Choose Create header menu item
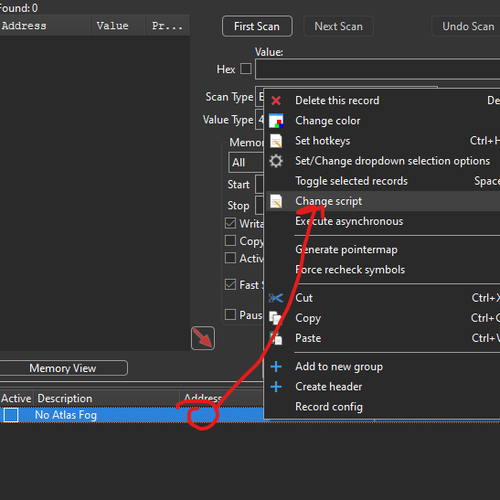This screenshot has height=500, width=500. click(x=383, y=387)
